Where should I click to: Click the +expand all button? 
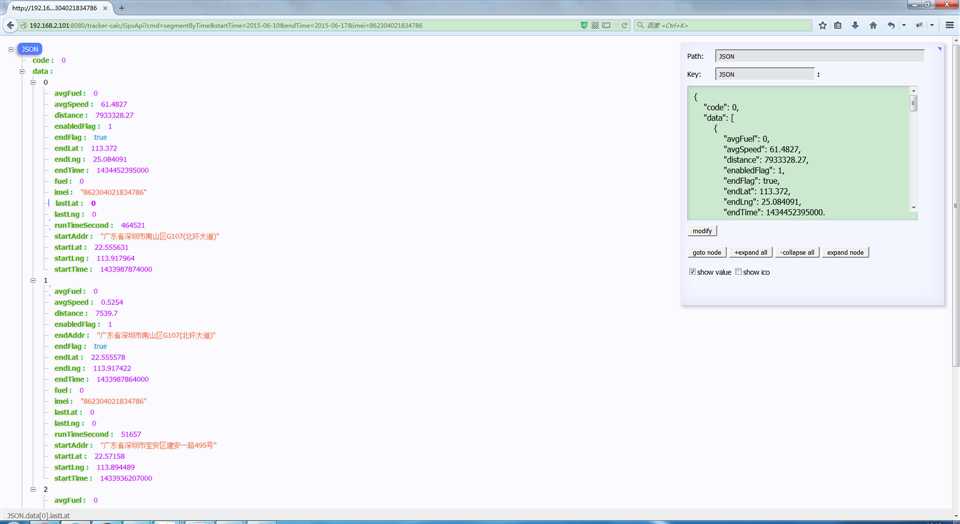coord(751,252)
